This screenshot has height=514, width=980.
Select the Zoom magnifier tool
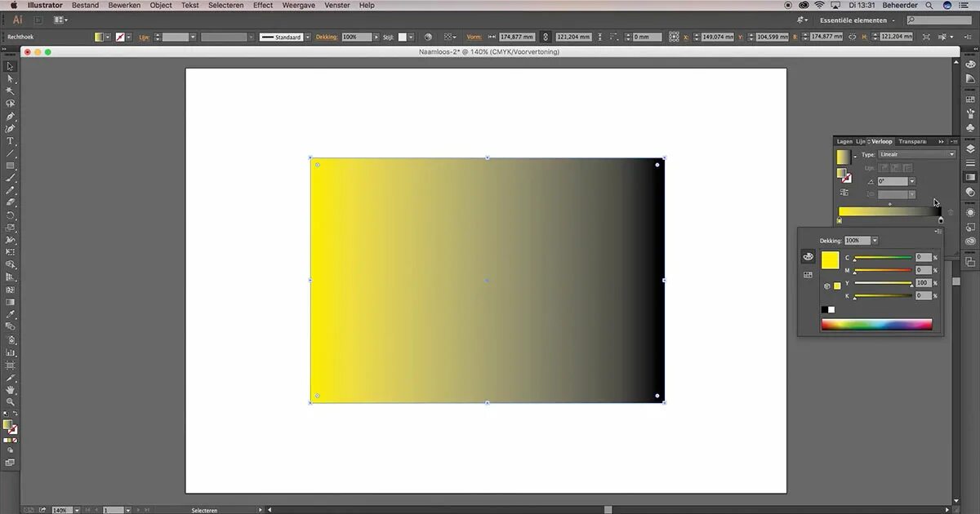coord(11,402)
